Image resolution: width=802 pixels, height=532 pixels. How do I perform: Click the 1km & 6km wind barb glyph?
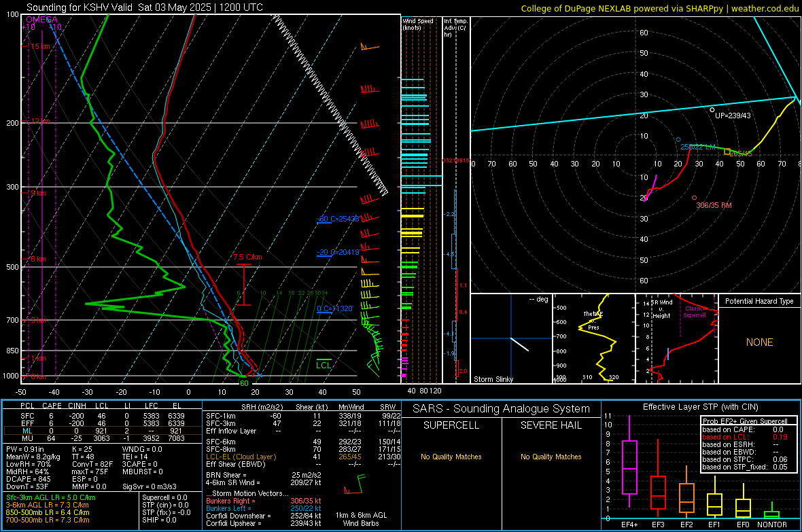click(355, 485)
